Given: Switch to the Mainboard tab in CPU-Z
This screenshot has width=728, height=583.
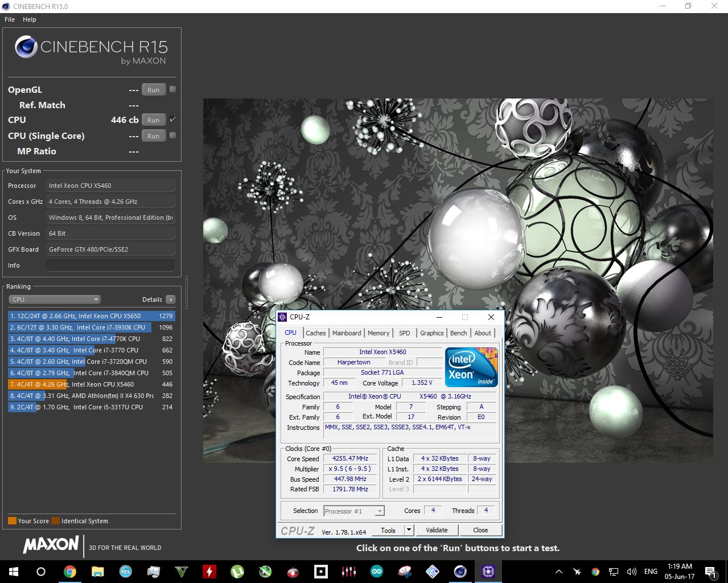Looking at the screenshot, I should pyautogui.click(x=347, y=333).
